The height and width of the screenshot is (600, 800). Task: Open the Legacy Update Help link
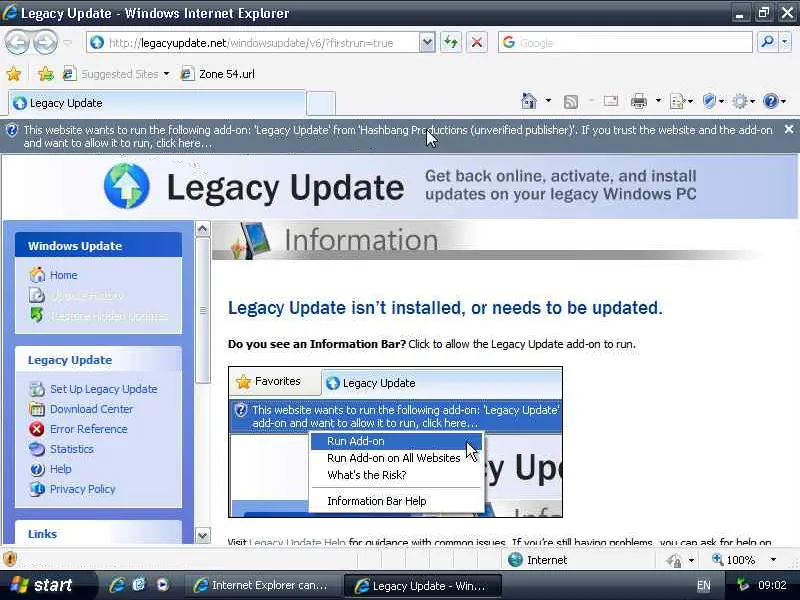pos(297,542)
